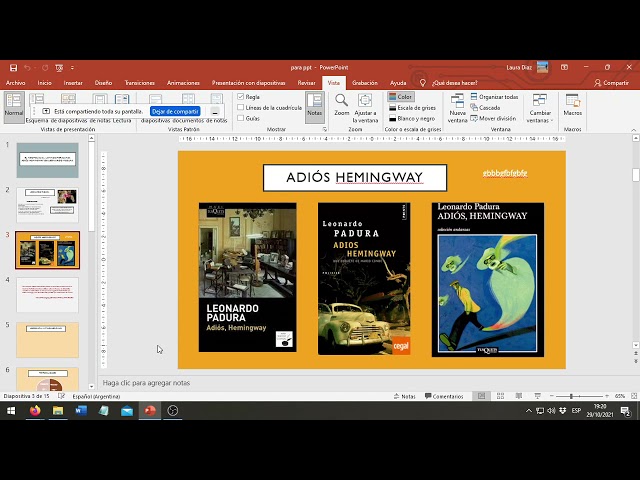640x480 pixels.
Task: Open the customize quick access toolbar dropdown
Action: (x=72, y=68)
